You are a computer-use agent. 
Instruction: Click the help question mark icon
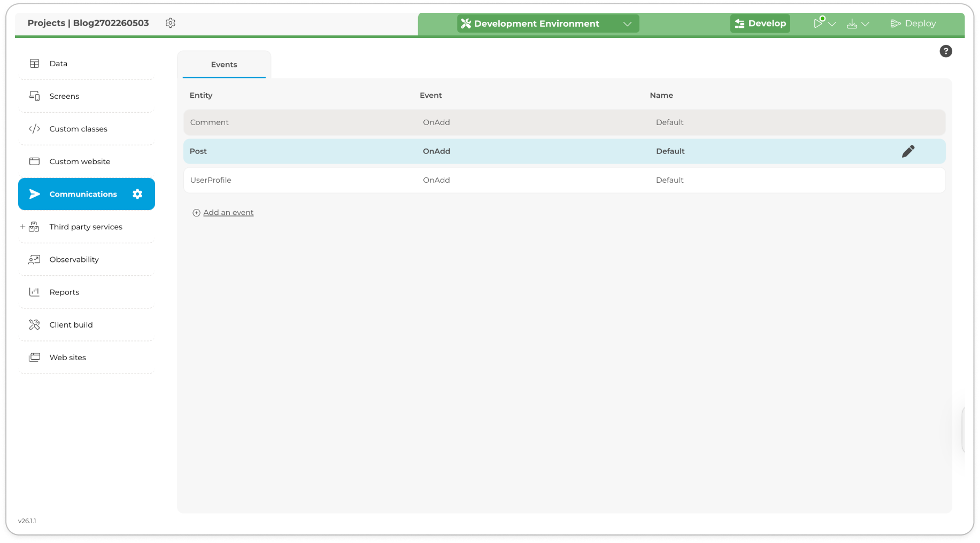click(x=945, y=51)
